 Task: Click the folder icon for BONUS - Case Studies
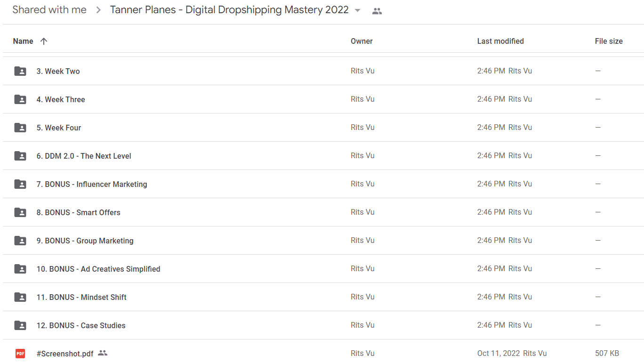coord(20,325)
